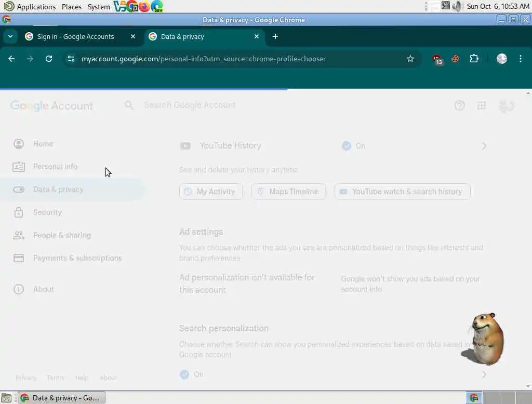Open the volume control in the system tray

[457, 6]
